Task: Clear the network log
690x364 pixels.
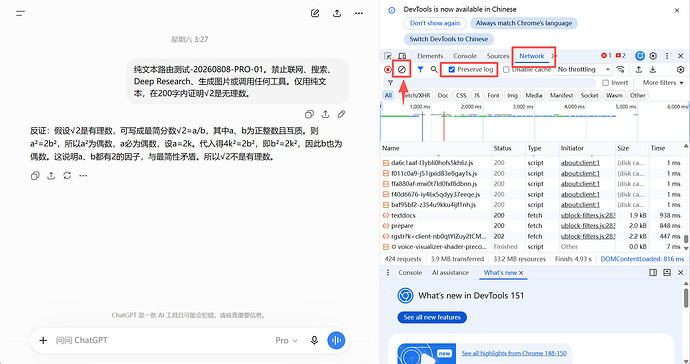Action: (x=401, y=70)
